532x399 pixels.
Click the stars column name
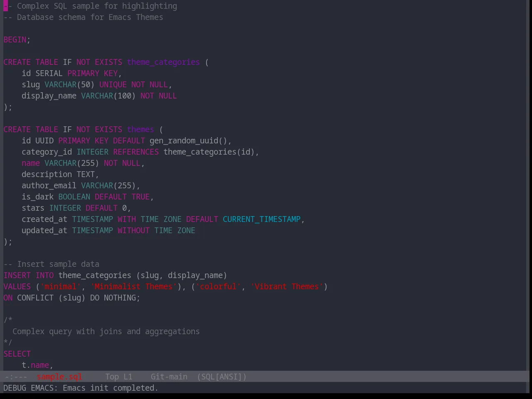(x=33, y=208)
